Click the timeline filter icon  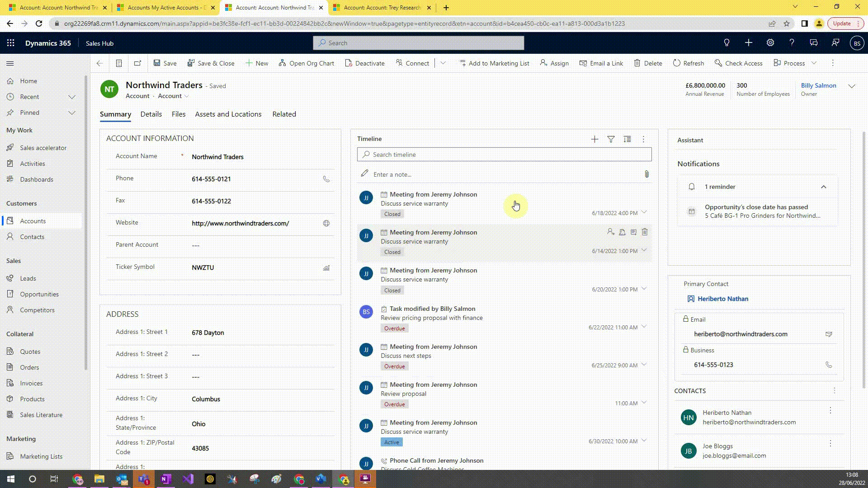click(611, 139)
